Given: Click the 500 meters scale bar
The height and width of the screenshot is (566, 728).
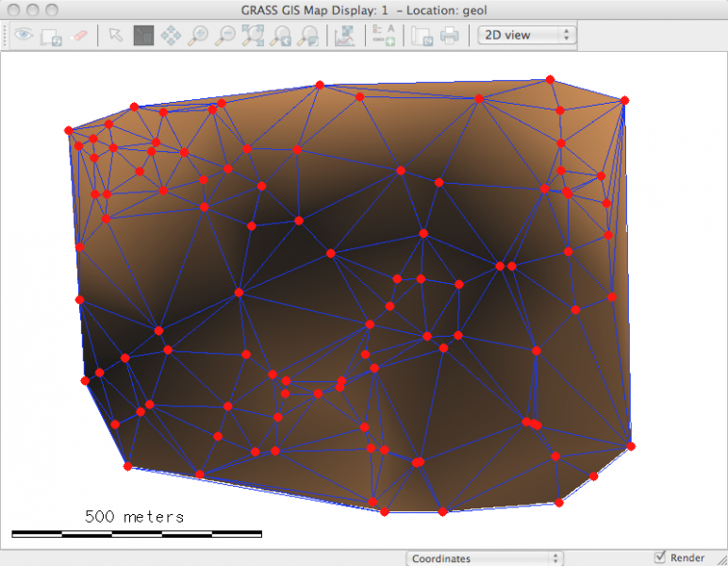Looking at the screenshot, I should 136,533.
